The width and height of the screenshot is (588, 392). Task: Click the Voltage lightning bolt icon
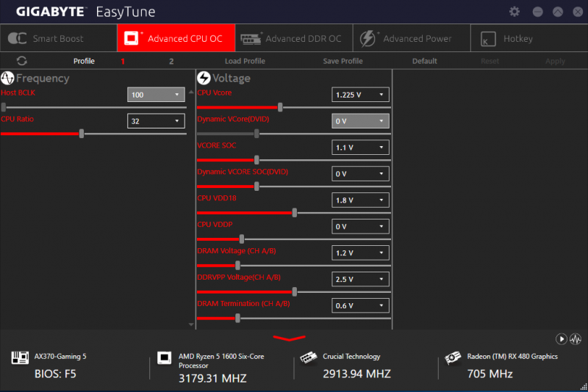tap(204, 78)
